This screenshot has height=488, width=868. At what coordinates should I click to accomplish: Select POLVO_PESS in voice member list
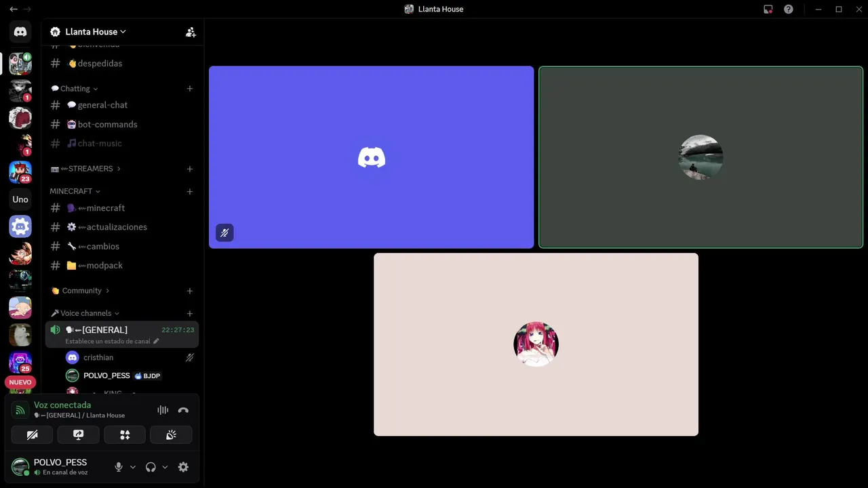(130, 375)
